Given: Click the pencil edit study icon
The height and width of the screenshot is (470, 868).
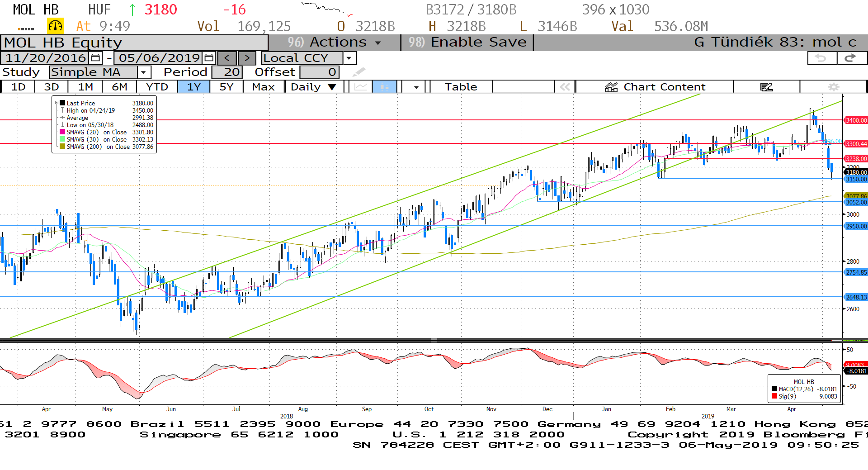Looking at the screenshot, I should click(359, 72).
